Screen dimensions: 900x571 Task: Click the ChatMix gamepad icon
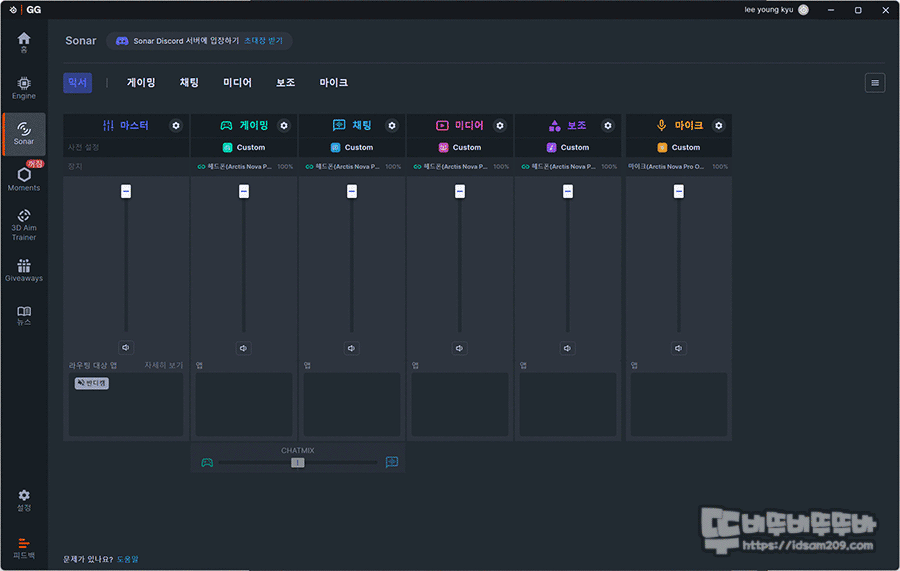[x=207, y=463]
